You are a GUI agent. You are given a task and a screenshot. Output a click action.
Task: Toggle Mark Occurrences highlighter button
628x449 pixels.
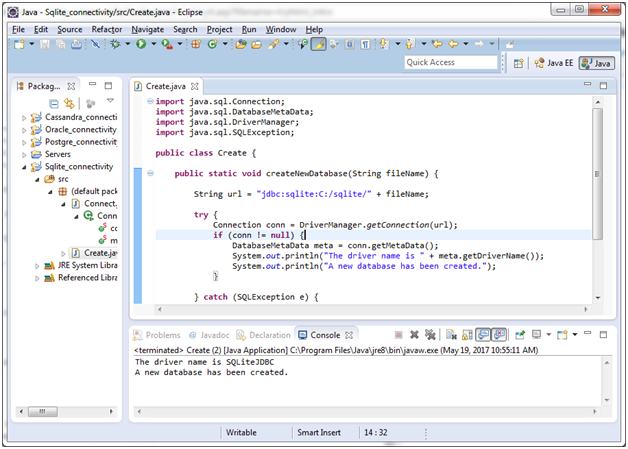(318, 44)
